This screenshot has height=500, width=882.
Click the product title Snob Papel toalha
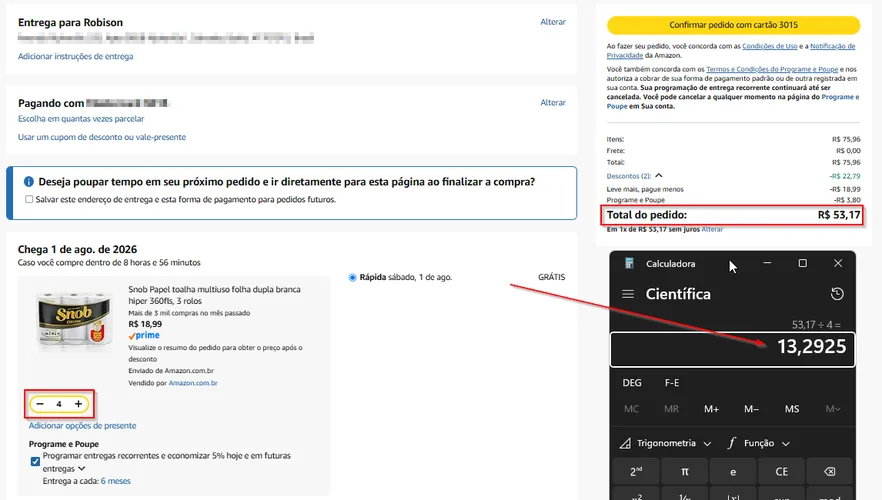[x=214, y=295]
